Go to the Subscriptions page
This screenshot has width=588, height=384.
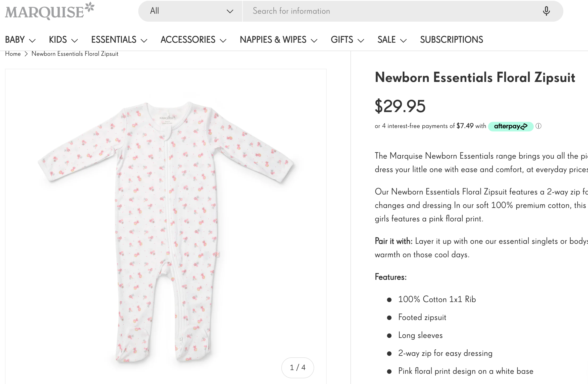pyautogui.click(x=451, y=40)
